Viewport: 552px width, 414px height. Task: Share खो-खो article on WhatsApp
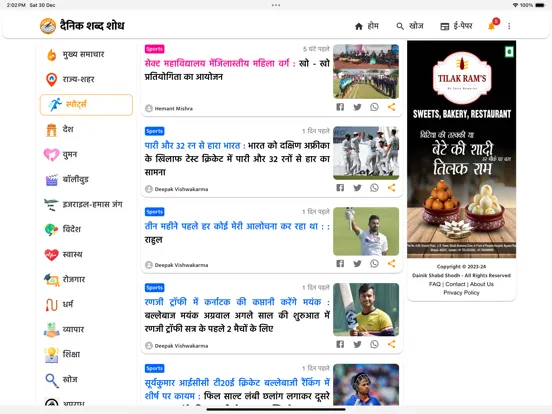click(x=374, y=107)
